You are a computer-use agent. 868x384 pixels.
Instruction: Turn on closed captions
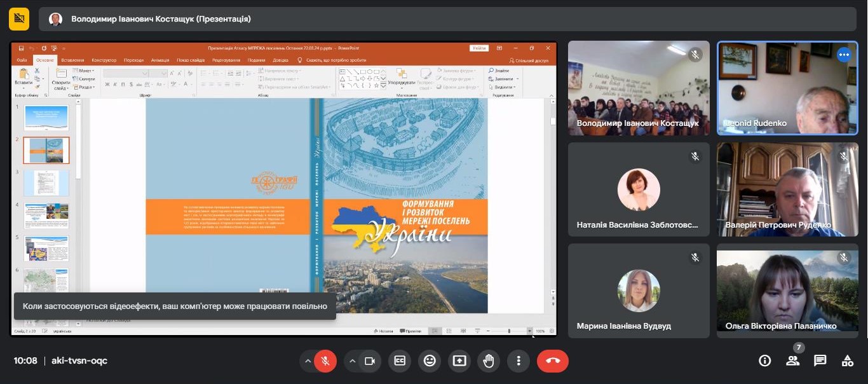coord(400,361)
